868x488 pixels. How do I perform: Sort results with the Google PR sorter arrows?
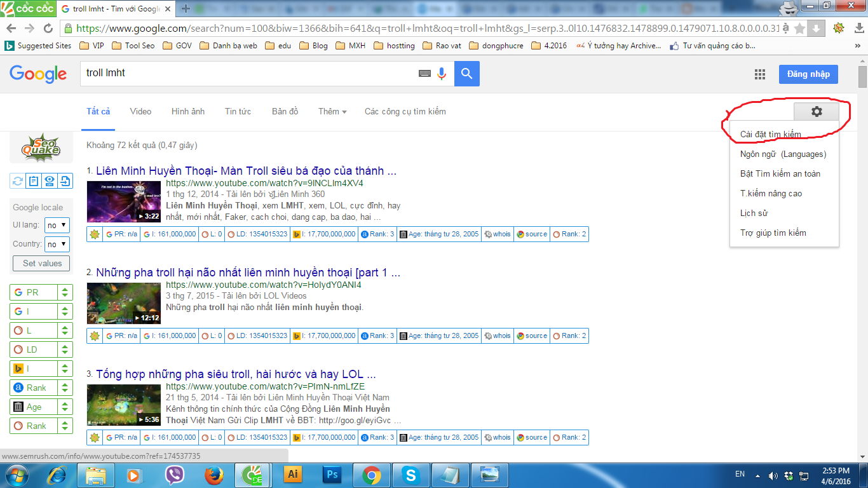[x=64, y=292]
